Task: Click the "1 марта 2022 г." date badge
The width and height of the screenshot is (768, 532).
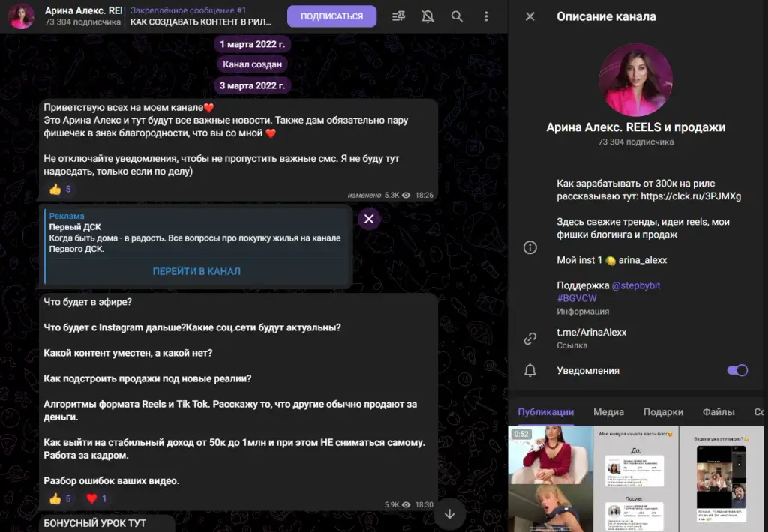Action: (x=252, y=44)
